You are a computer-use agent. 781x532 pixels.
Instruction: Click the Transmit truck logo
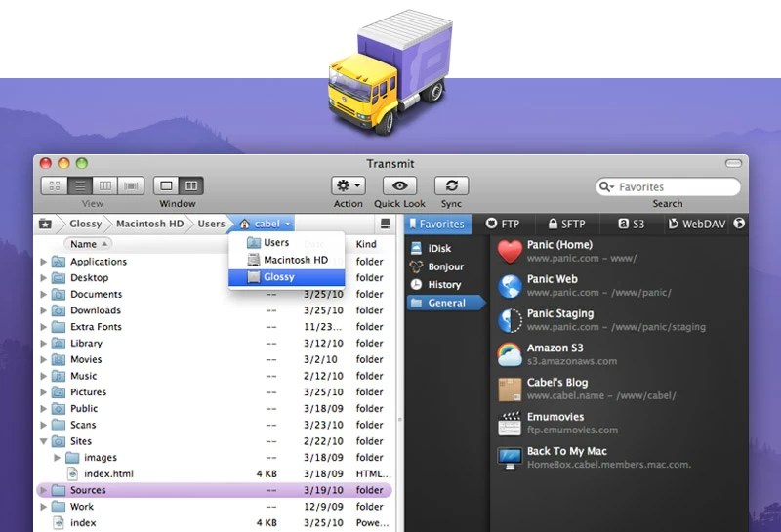tap(390, 72)
